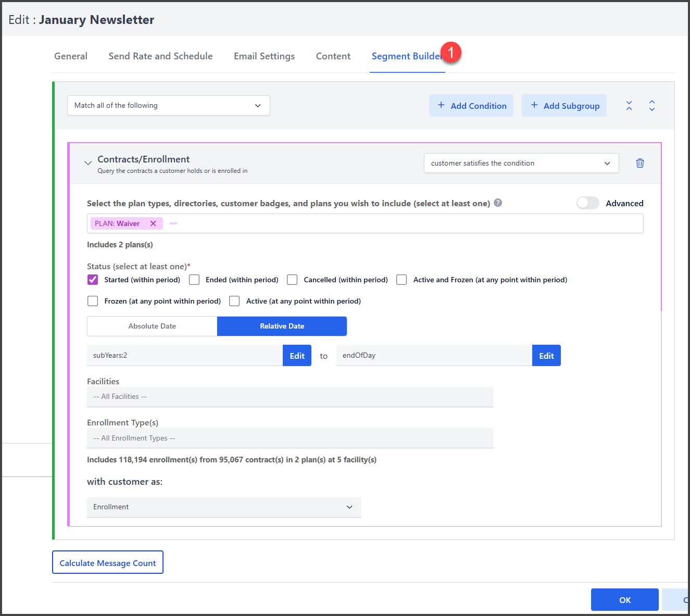690x616 pixels.
Task: Delete the Contracts/Enrollment condition with trash icon
Action: pos(639,163)
